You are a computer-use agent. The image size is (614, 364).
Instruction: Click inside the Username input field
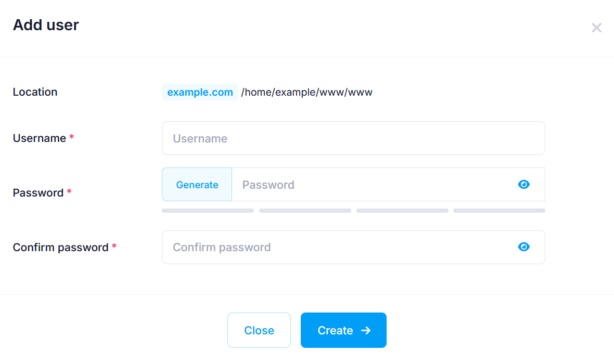pyautogui.click(x=353, y=138)
